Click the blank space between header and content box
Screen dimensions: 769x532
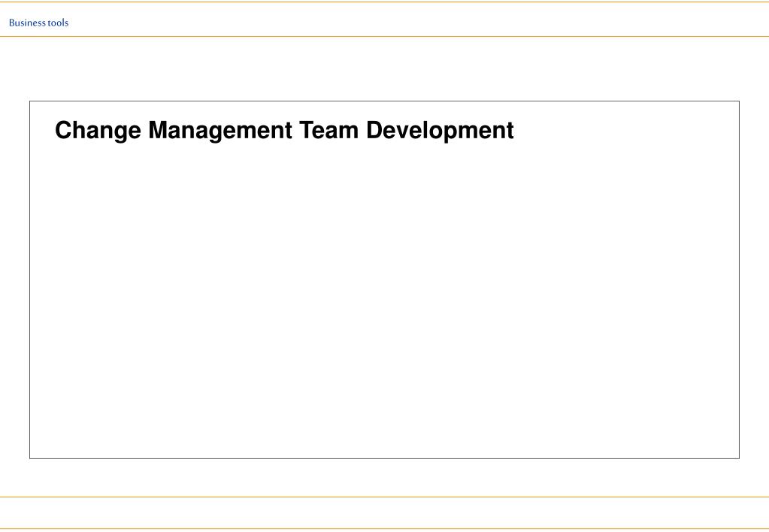[384, 68]
